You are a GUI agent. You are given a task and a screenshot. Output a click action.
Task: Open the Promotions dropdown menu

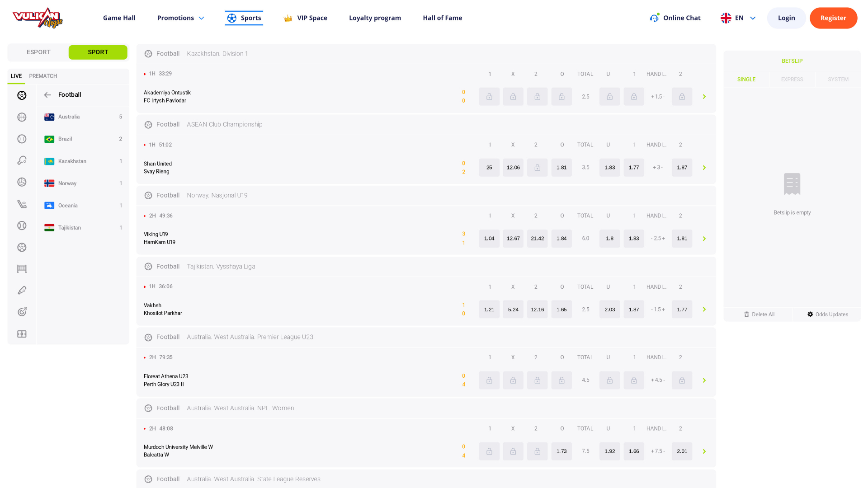[180, 18]
